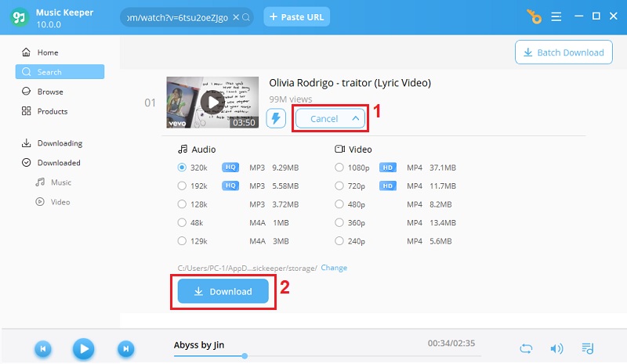The image size is (627, 364).
Task: Select 129k M4A audio option
Action: tap(182, 241)
